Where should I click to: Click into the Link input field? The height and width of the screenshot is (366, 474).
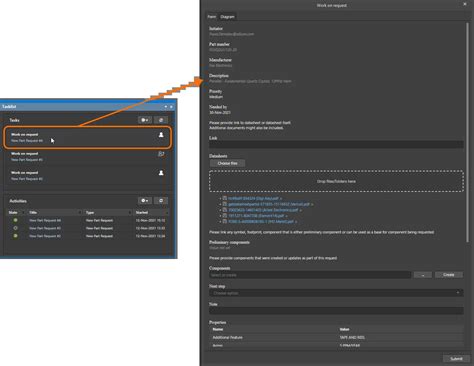tap(336, 144)
